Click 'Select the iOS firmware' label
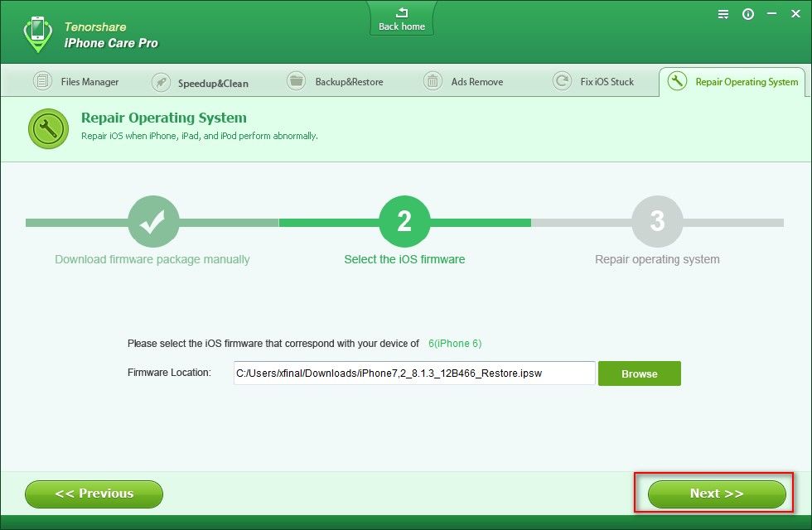The width and height of the screenshot is (812, 530). click(404, 259)
